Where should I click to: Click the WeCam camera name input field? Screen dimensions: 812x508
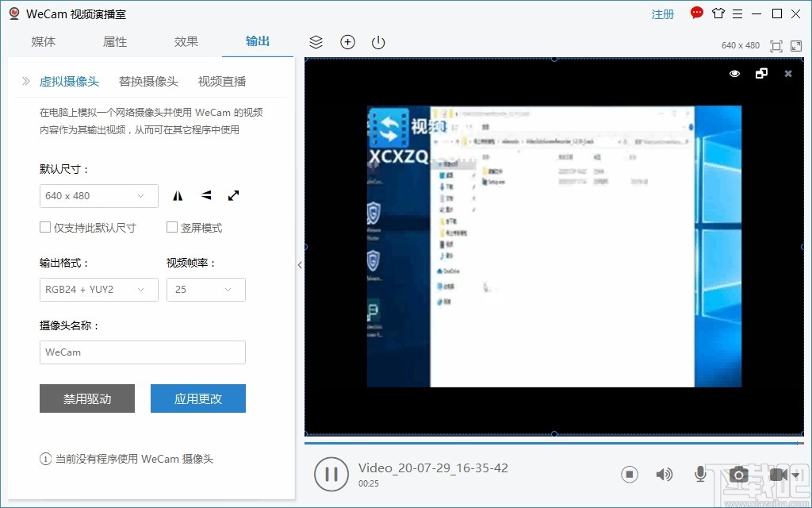[142, 352]
